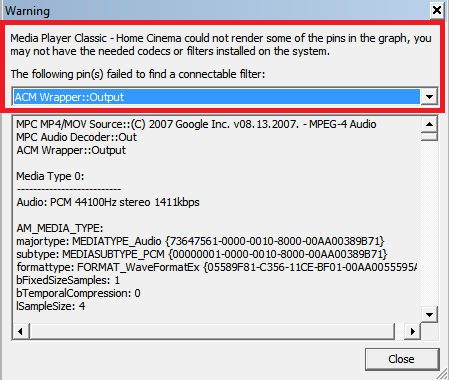Click the resize grip in dialog corner

(443, 374)
